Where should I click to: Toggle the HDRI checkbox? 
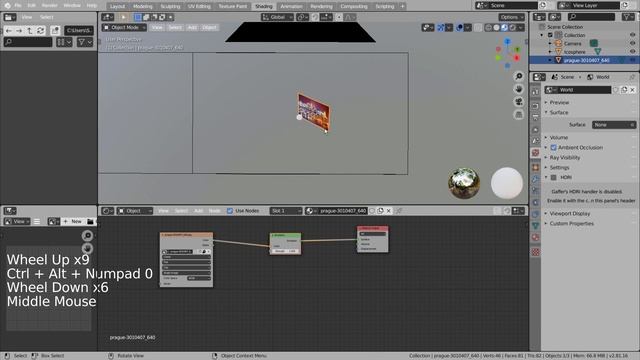[553, 178]
